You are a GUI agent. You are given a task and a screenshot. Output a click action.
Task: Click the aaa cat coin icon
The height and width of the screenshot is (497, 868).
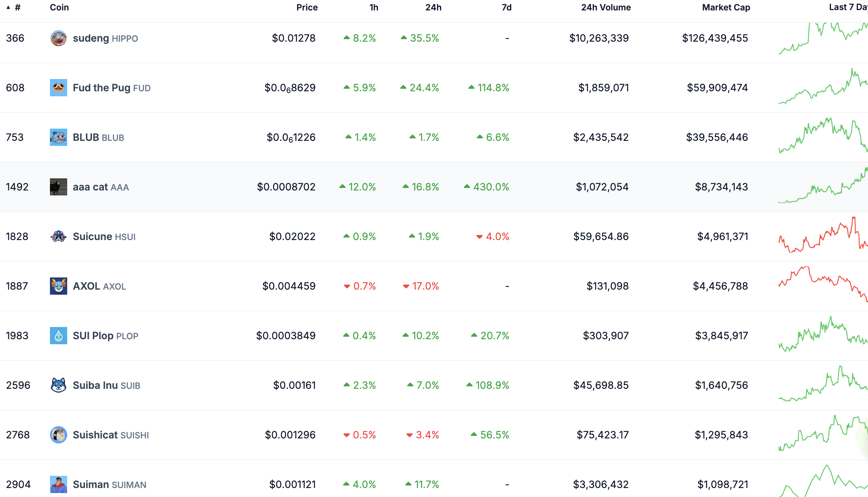pyautogui.click(x=58, y=187)
